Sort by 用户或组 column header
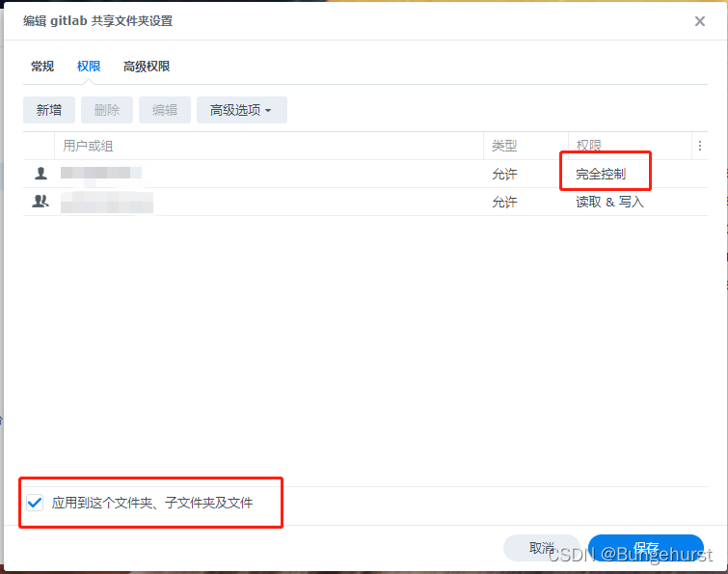Viewport: 728px width, 574px height. pos(269,146)
